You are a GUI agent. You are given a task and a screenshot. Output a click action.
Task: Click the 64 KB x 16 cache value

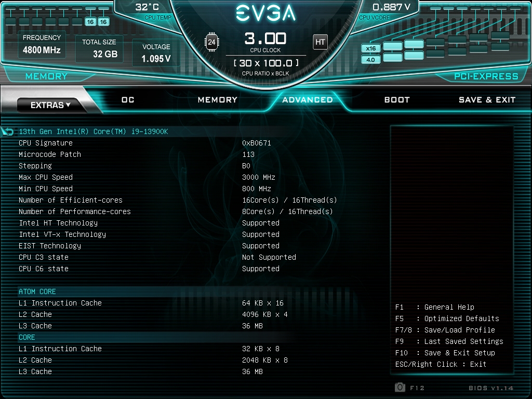pos(262,303)
